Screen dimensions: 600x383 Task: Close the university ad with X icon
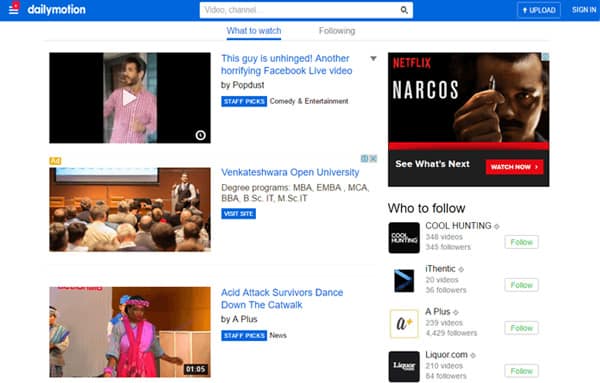pos(373,158)
